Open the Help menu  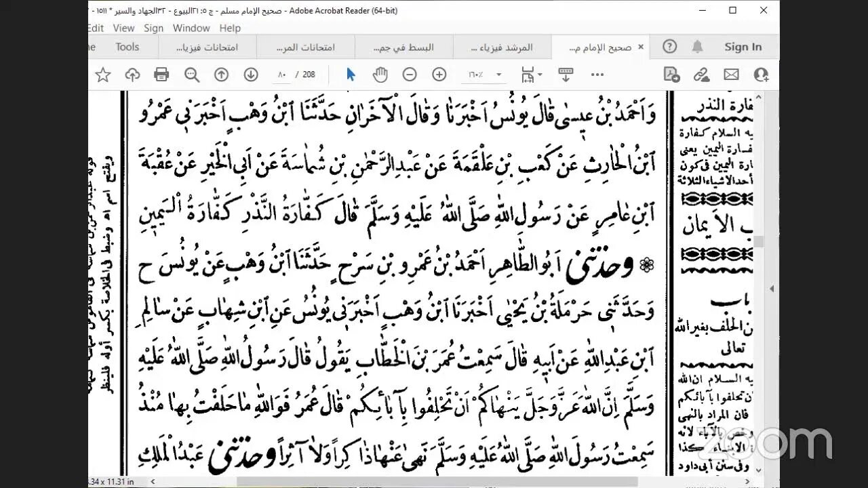(x=230, y=28)
